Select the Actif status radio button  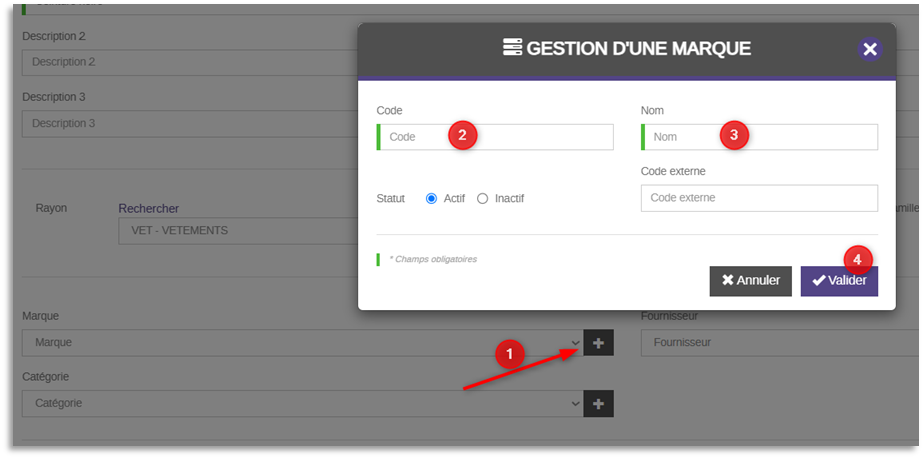coord(432,198)
